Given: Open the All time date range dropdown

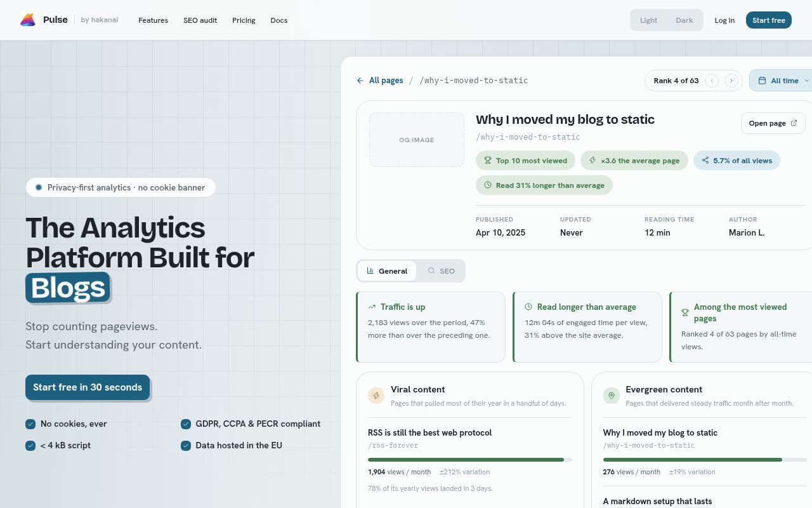Looking at the screenshot, I should click(781, 81).
